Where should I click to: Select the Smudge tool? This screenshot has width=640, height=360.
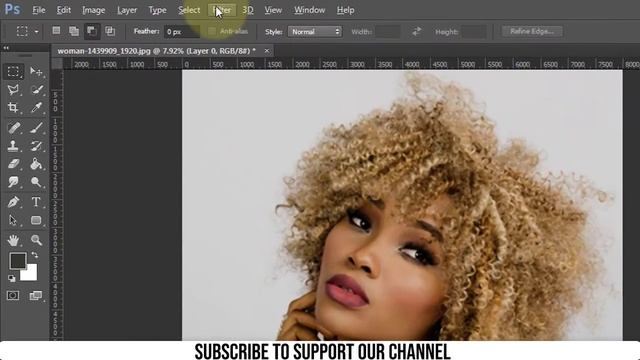13,182
